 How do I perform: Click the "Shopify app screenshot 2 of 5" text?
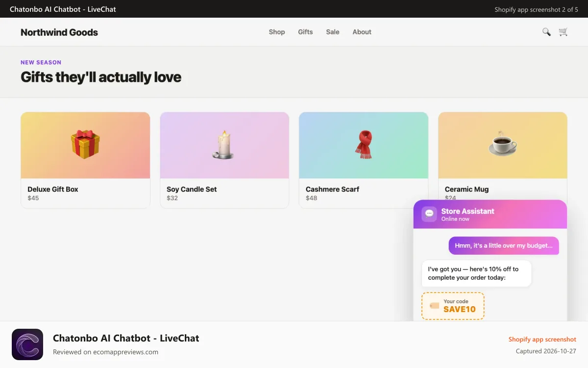click(536, 9)
